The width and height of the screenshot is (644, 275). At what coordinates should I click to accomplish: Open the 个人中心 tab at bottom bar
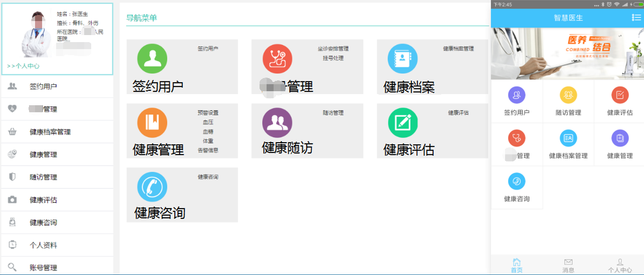tap(620, 265)
